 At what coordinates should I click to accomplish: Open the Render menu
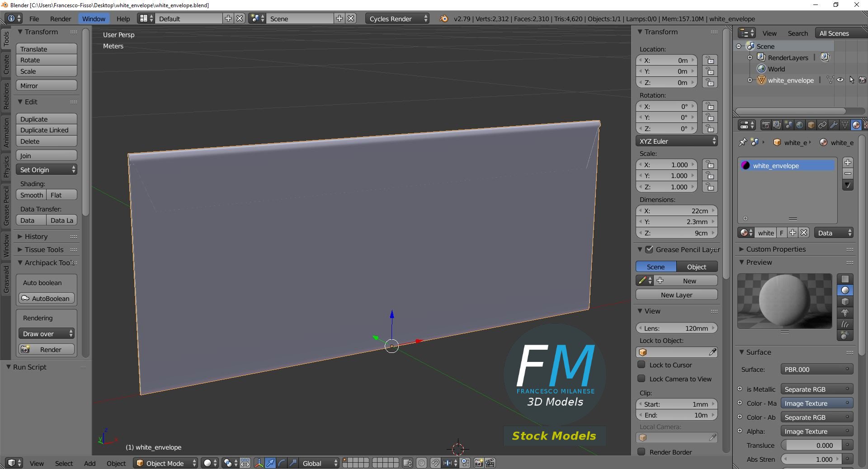[x=61, y=19]
